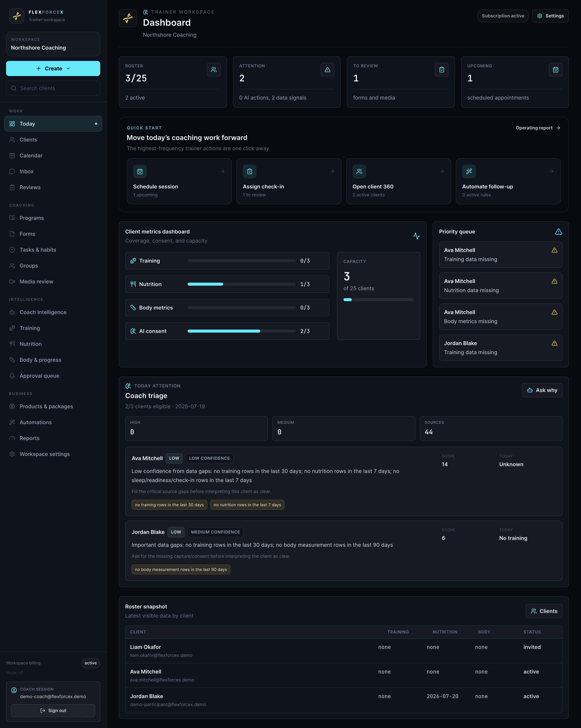Click the Open client 360 people icon
The width and height of the screenshot is (581, 728).
[x=359, y=172]
